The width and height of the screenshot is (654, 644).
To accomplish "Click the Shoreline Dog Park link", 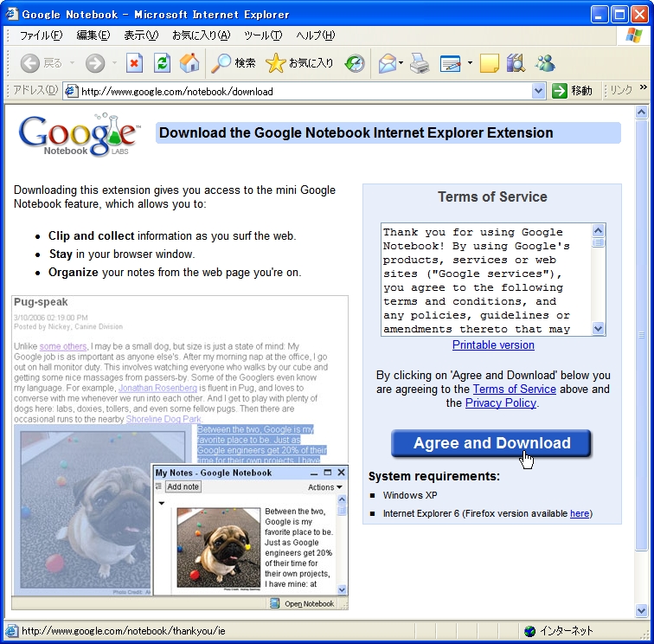I will (163, 419).
